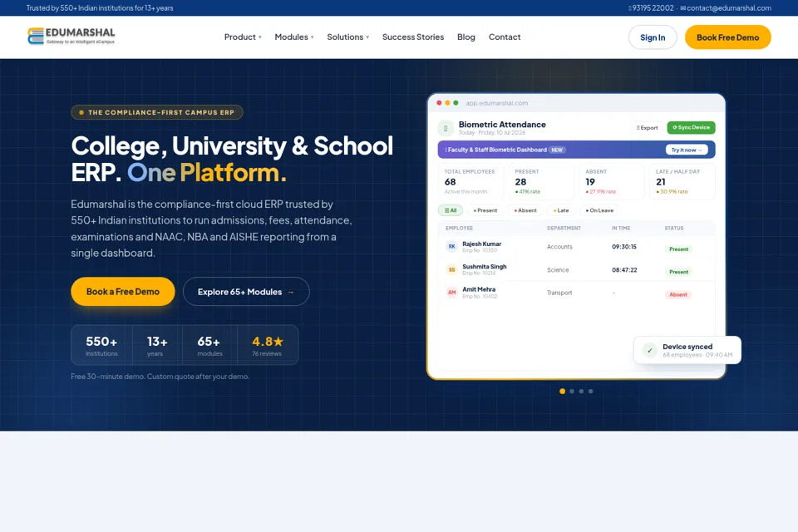This screenshot has width=798, height=532.
Task: Click the in time 09:30:15
Action: 624,246
